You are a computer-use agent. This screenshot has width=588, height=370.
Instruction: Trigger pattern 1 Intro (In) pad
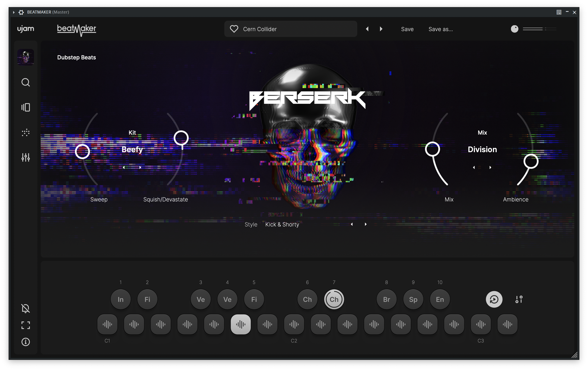(121, 299)
